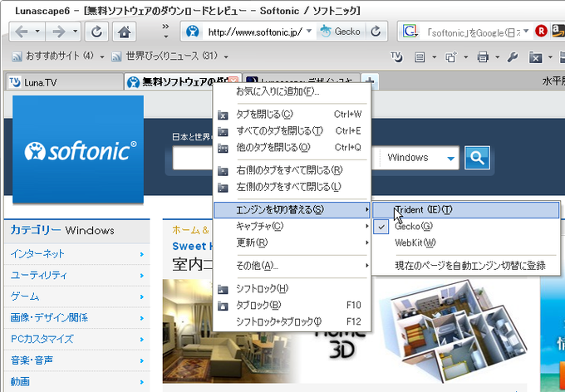Click the Forward navigation arrow
565x392 pixels.
pos(58,32)
